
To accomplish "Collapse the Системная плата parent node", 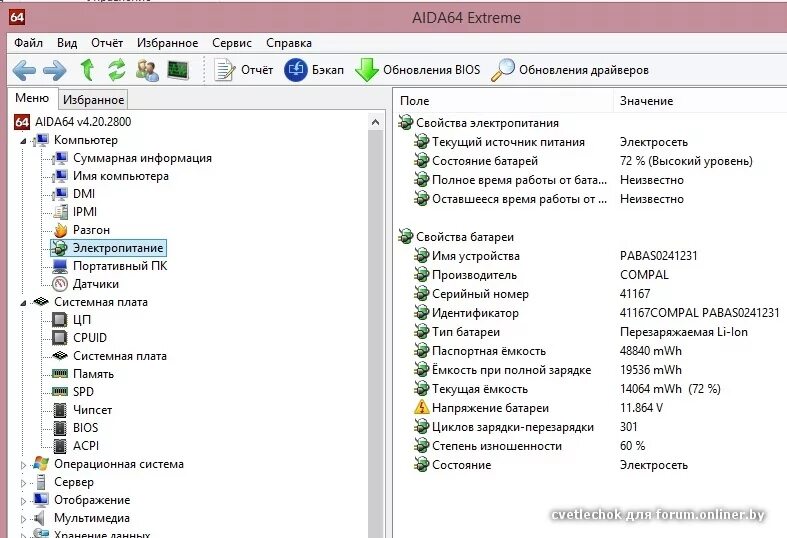I will tap(23, 303).
